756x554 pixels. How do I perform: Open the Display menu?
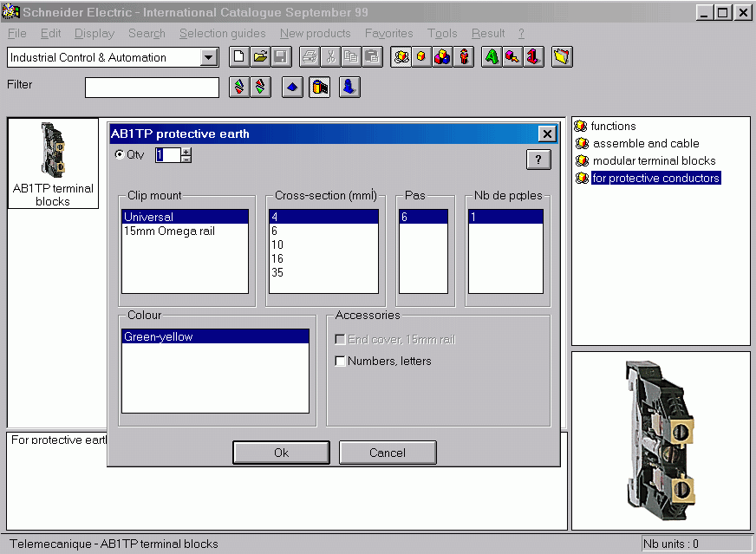coord(94,33)
